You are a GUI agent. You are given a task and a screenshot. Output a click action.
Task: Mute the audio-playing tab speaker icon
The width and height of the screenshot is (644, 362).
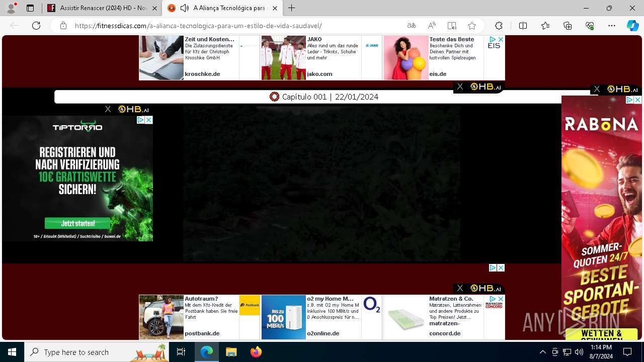coord(185,8)
